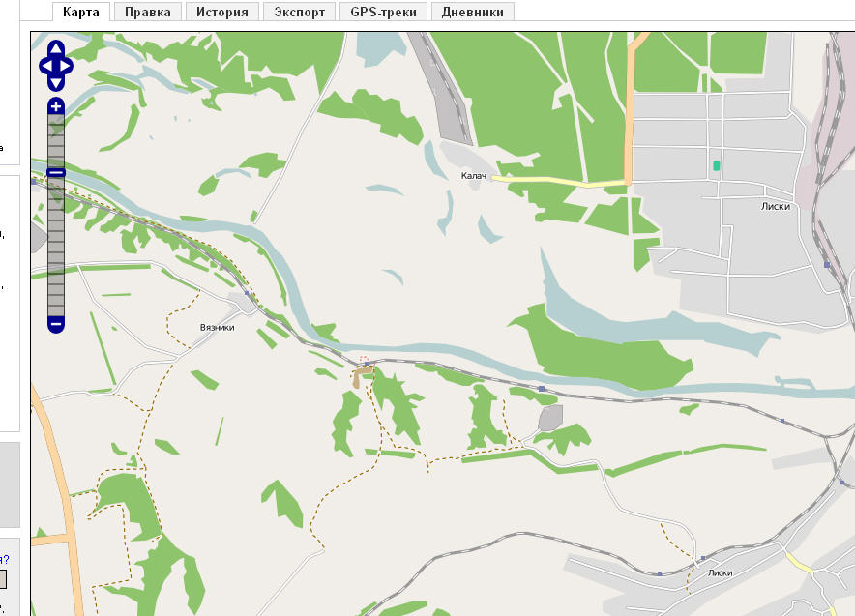
Task: Click the upper Лиски town label
Action: point(776,206)
